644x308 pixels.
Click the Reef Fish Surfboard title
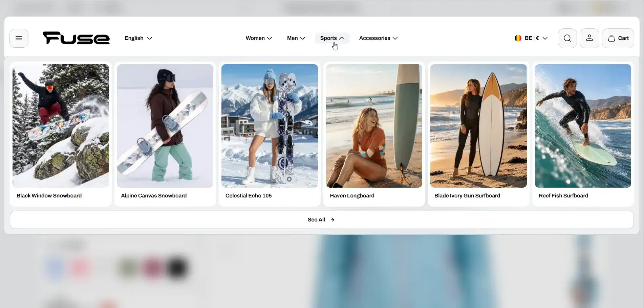tap(563, 196)
